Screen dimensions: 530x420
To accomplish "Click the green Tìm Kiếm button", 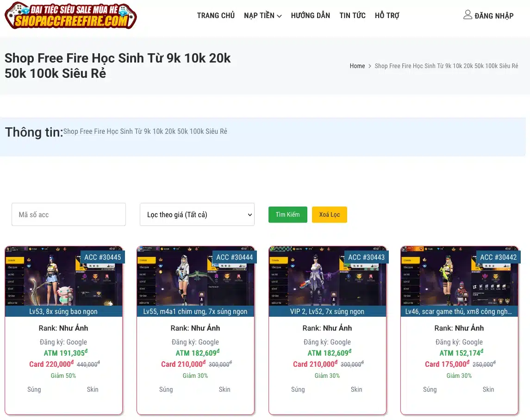I will click(x=287, y=214).
